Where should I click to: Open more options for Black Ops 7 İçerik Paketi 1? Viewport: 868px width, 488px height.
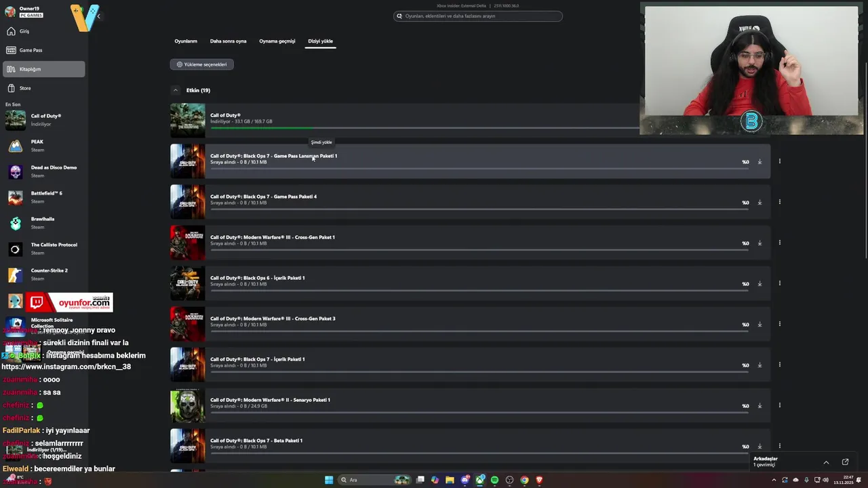tap(779, 365)
